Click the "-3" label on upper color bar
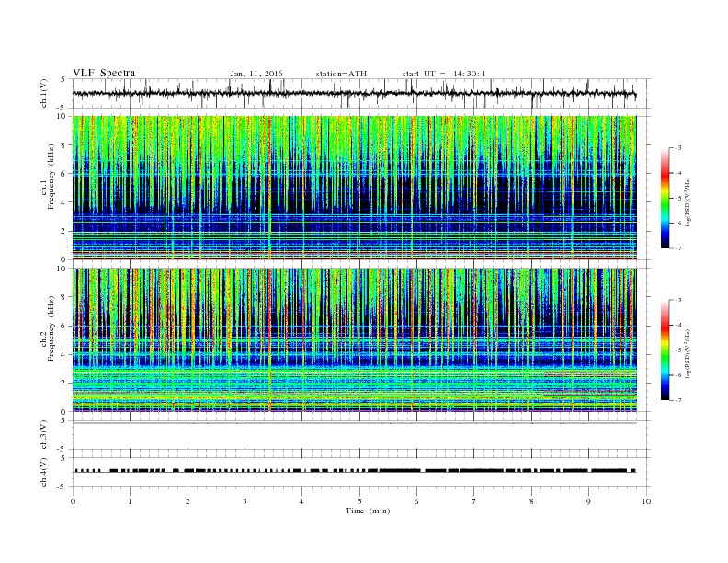The height and width of the screenshot is (563, 728). coord(678,148)
